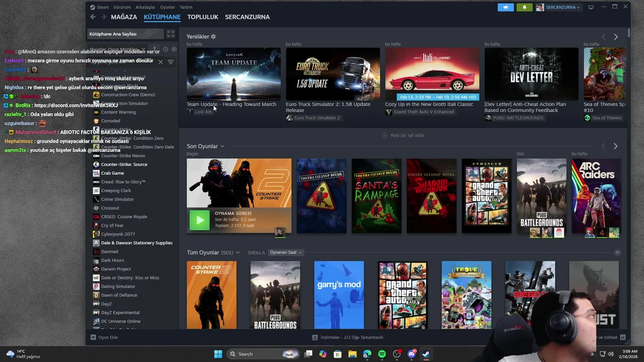The height and width of the screenshot is (362, 644).
Task: Select Cry of Fear in library list
Action: [x=112, y=225]
